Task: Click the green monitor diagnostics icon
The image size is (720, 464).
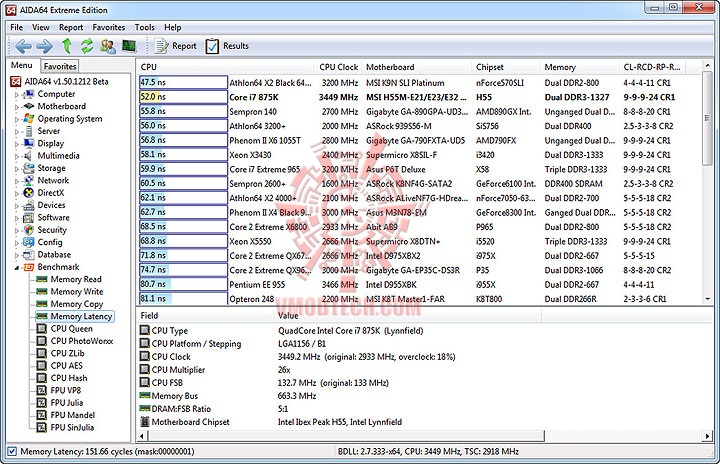Action: coord(129,46)
